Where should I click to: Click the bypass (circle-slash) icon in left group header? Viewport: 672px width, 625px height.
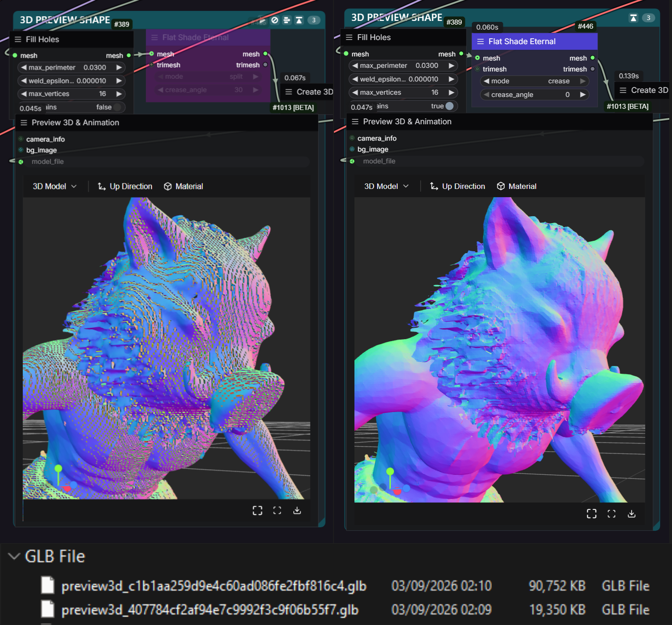pyautogui.click(x=275, y=20)
